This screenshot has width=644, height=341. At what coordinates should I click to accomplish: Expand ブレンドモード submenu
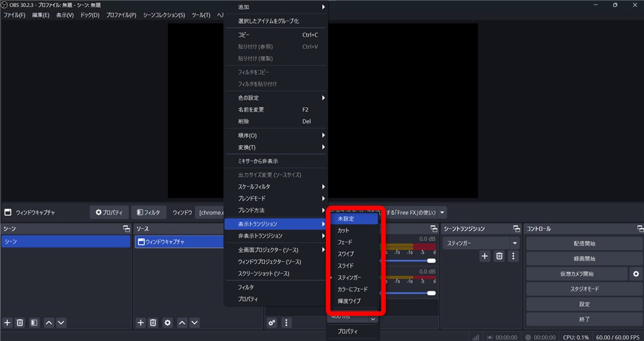point(276,199)
